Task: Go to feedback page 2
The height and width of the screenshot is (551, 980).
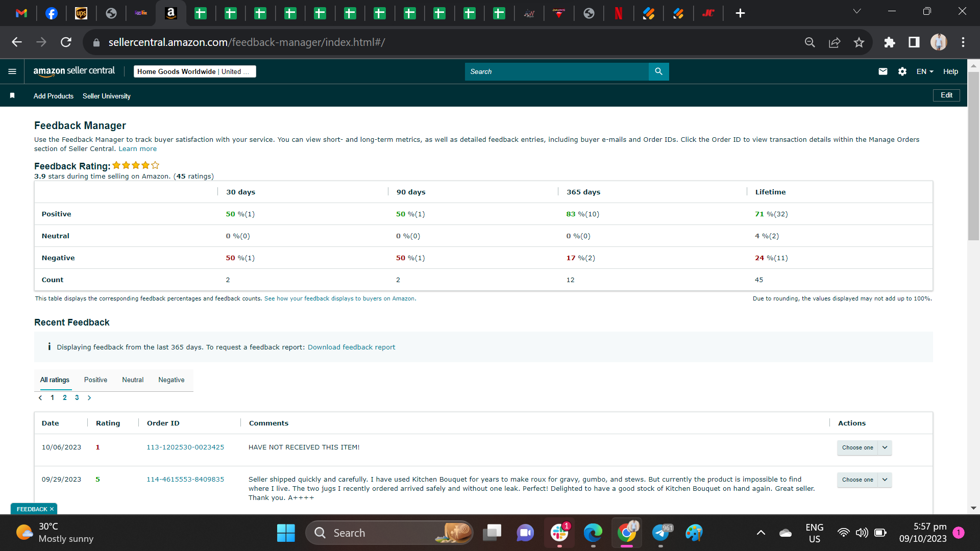Action: 65,397
